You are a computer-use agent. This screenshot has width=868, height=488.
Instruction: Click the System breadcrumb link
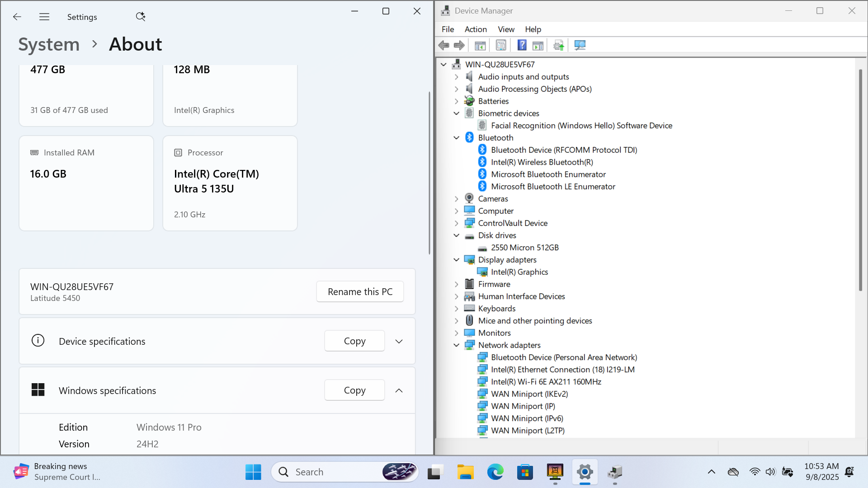pyautogui.click(x=49, y=44)
